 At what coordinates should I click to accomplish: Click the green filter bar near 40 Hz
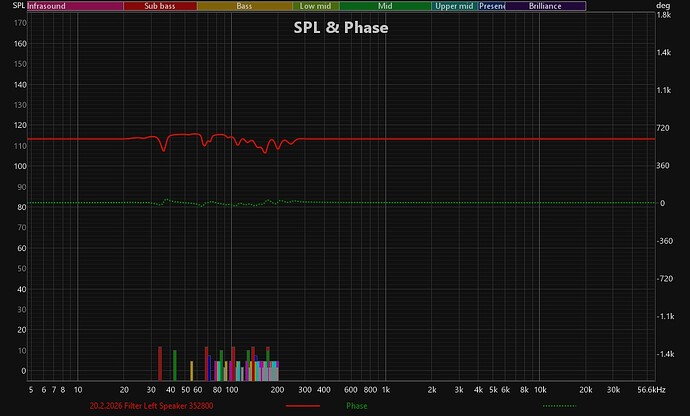tap(175, 365)
